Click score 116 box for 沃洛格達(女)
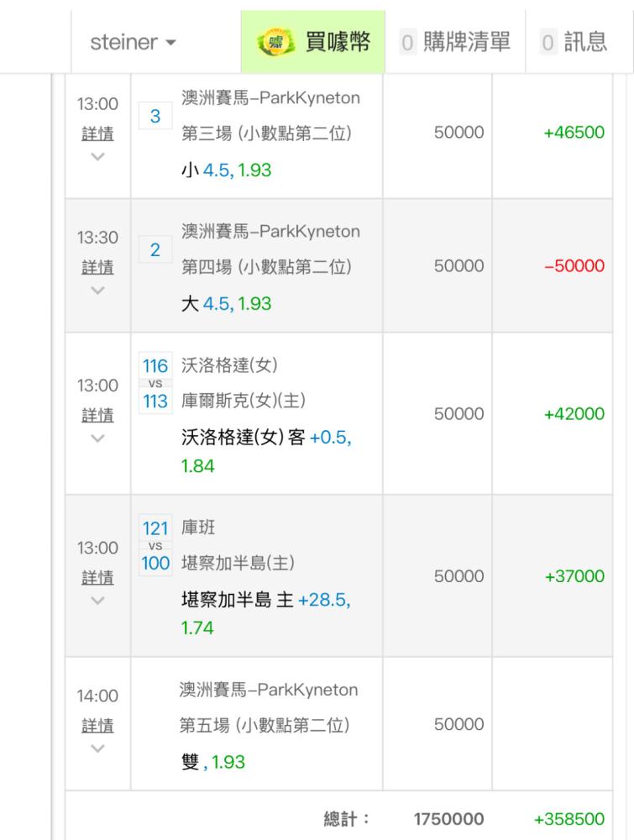 [x=155, y=365]
